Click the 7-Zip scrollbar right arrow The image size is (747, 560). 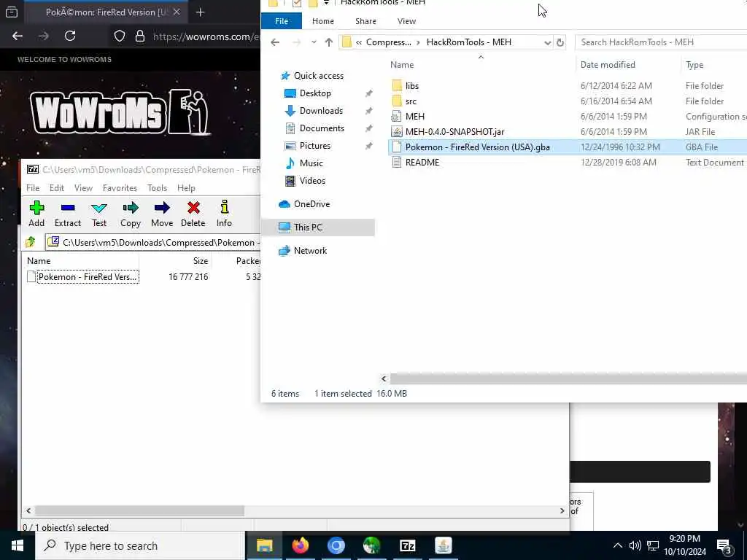[x=562, y=510]
